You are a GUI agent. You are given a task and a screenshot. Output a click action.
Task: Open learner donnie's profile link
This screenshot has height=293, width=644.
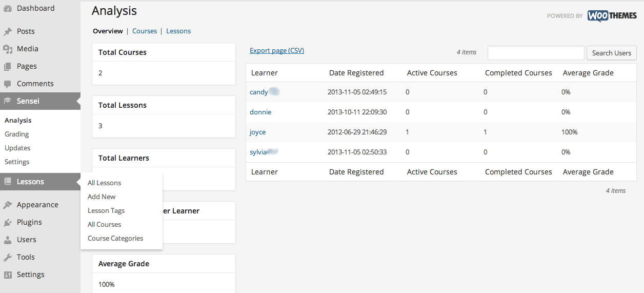260,112
